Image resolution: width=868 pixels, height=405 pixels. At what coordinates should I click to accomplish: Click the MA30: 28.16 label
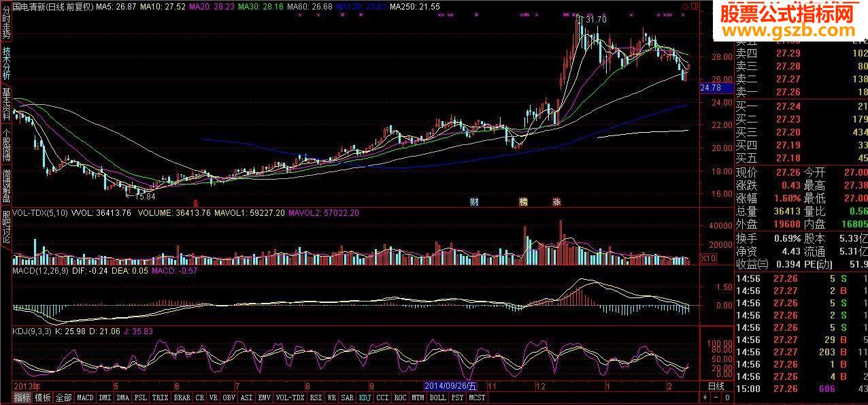[261, 6]
